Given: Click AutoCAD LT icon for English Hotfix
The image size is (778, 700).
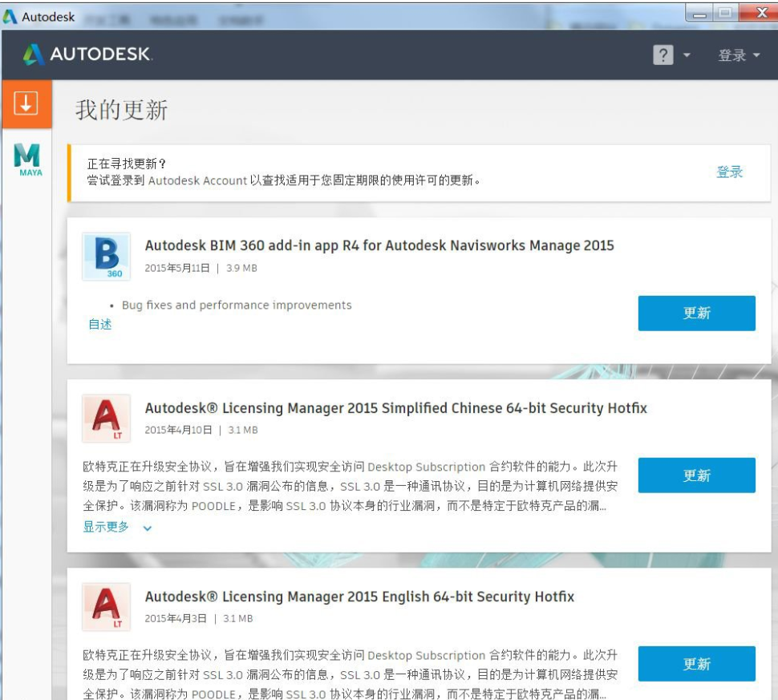Looking at the screenshot, I should [x=106, y=607].
